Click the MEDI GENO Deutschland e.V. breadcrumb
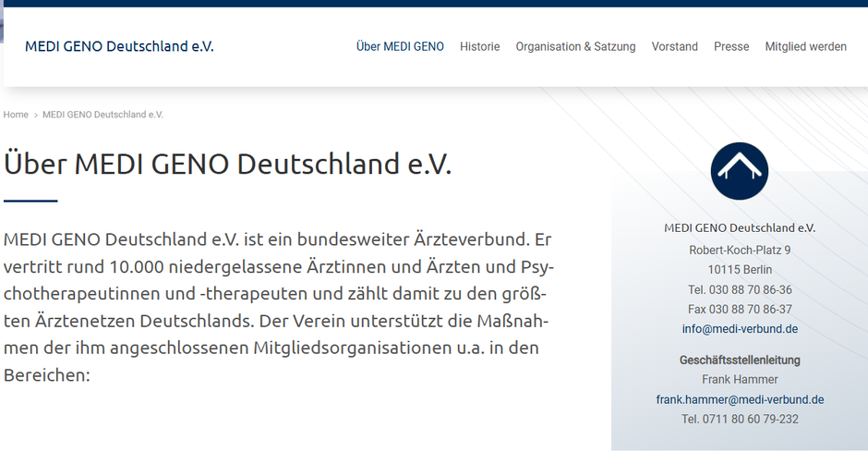 103,115
